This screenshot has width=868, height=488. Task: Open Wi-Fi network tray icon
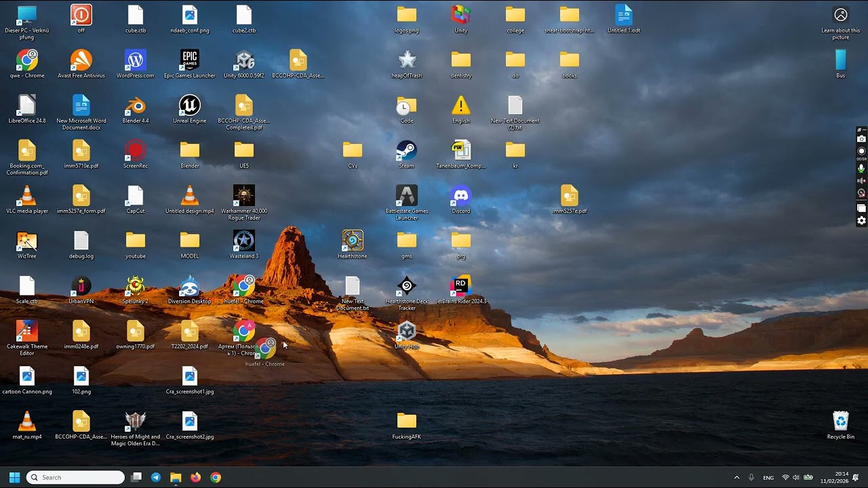pos(785,477)
